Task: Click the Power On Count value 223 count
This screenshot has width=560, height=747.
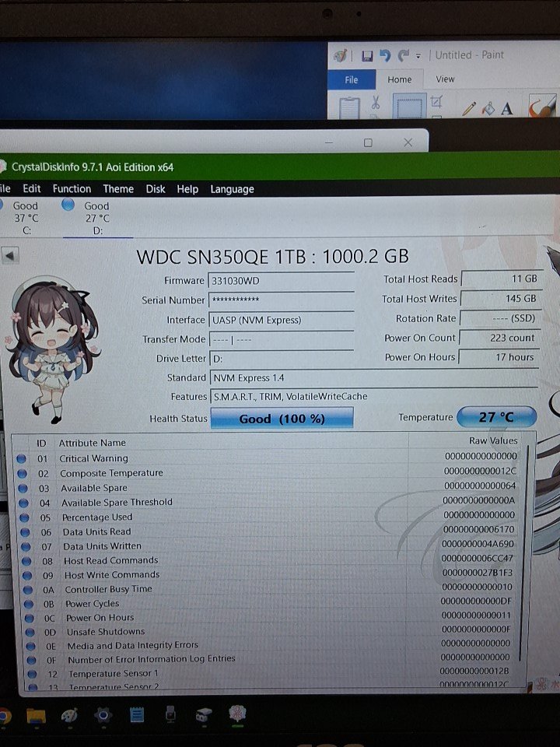Action: 499,338
